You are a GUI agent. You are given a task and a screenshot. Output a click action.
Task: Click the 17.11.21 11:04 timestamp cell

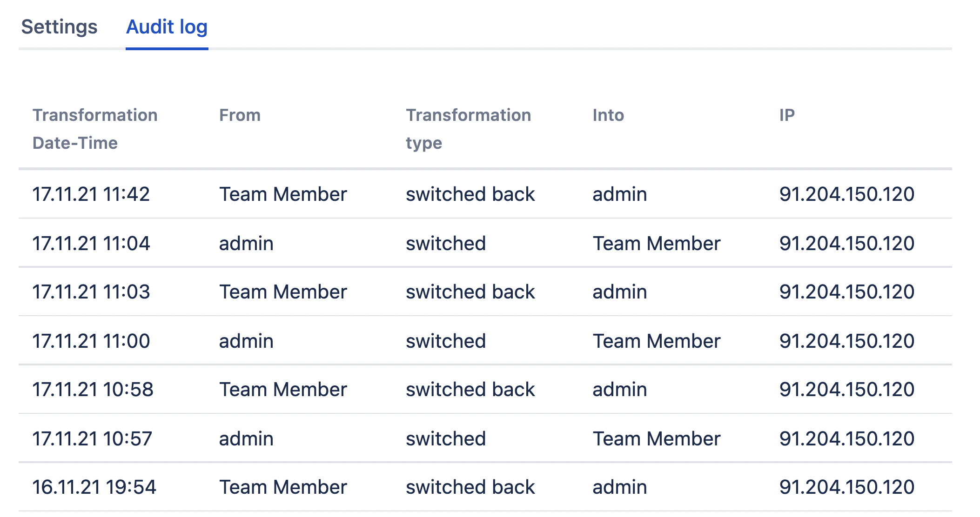pos(91,244)
